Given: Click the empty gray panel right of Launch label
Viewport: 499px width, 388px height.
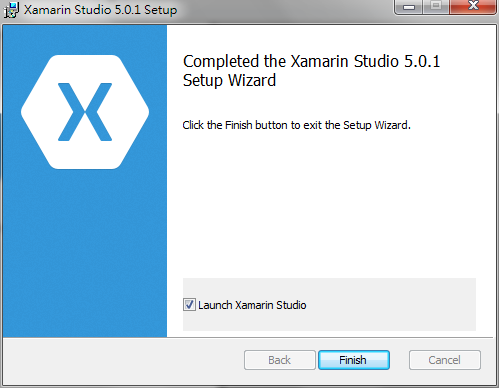Looking at the screenshot, I should pos(391,305).
